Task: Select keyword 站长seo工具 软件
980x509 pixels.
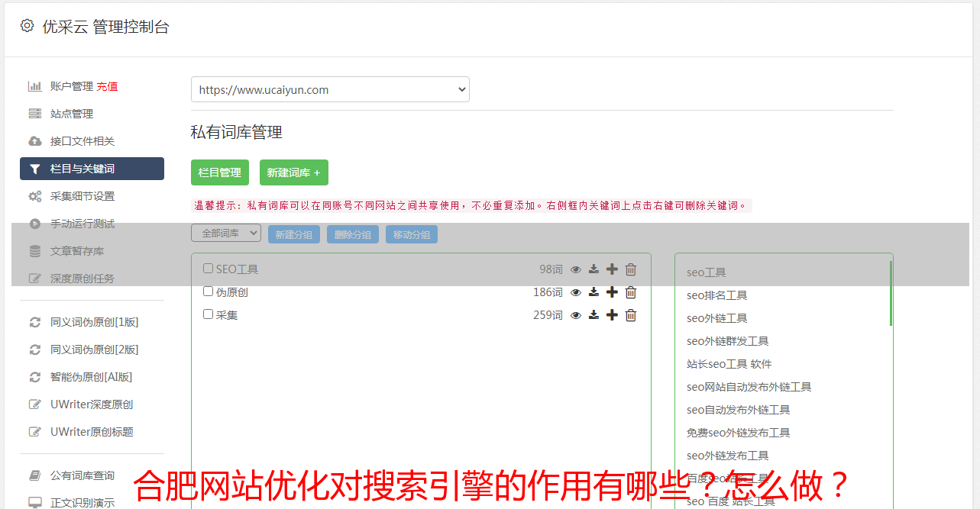Action: [x=729, y=364]
